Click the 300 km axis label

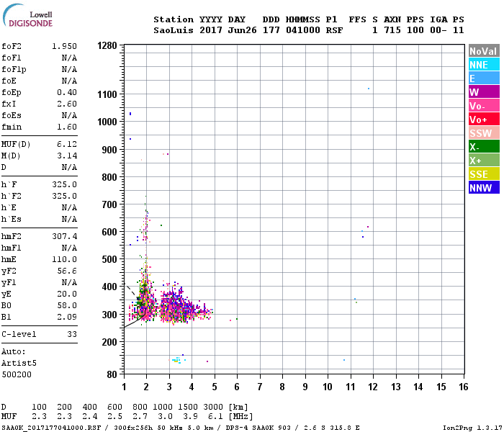tap(109, 315)
